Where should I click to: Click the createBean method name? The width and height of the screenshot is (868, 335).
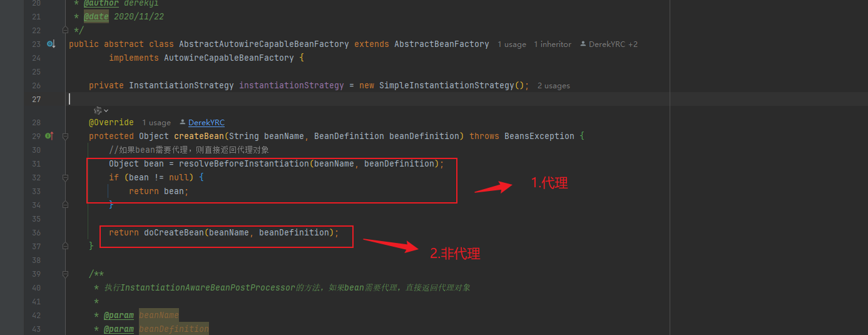tap(199, 136)
